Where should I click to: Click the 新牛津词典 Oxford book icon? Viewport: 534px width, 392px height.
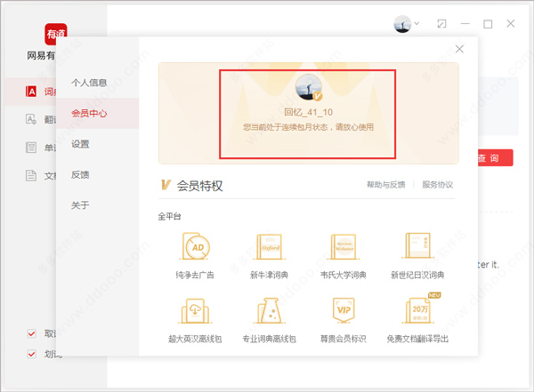pyautogui.click(x=270, y=246)
